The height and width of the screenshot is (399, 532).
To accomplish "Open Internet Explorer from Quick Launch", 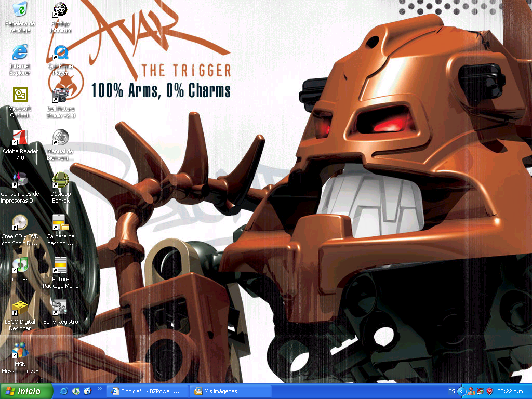I will [63, 391].
